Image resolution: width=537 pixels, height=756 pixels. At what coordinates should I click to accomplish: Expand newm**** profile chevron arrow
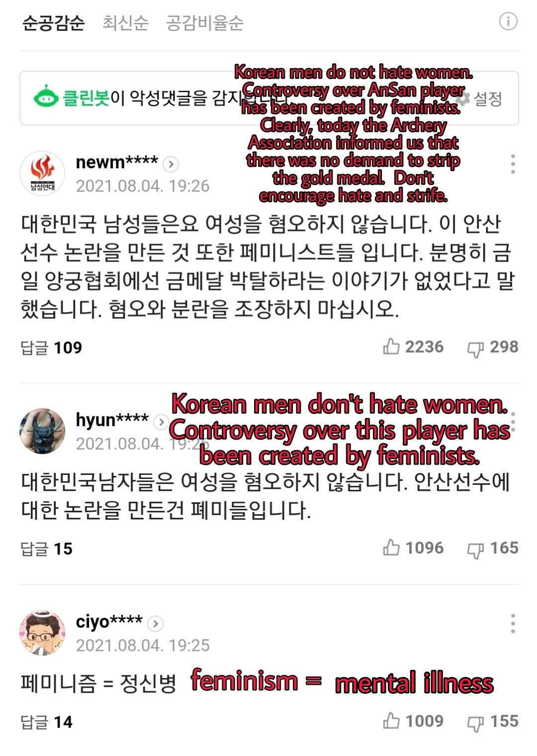171,164
